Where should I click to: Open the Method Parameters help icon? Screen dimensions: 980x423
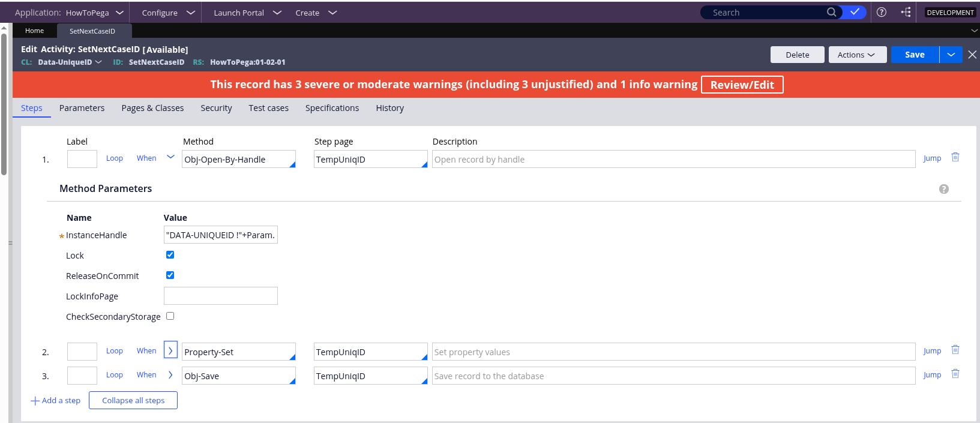[x=944, y=189]
